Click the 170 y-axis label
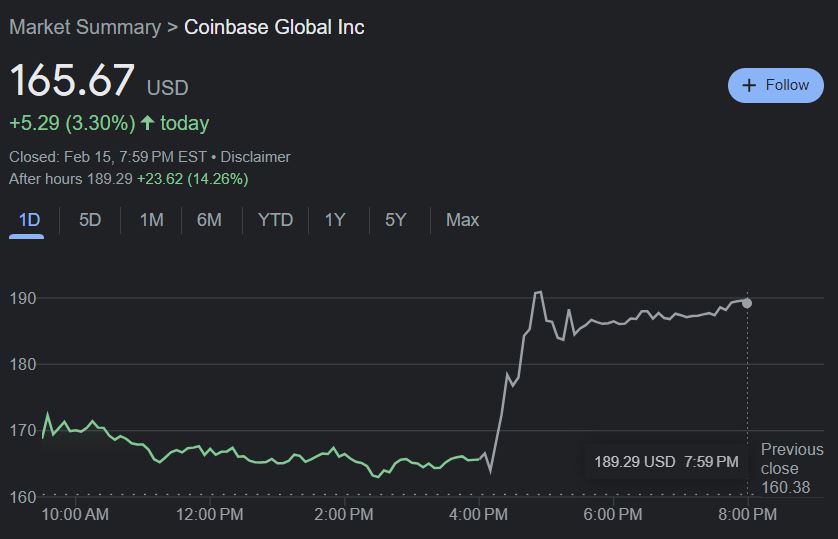This screenshot has width=838, height=539. coord(23,430)
